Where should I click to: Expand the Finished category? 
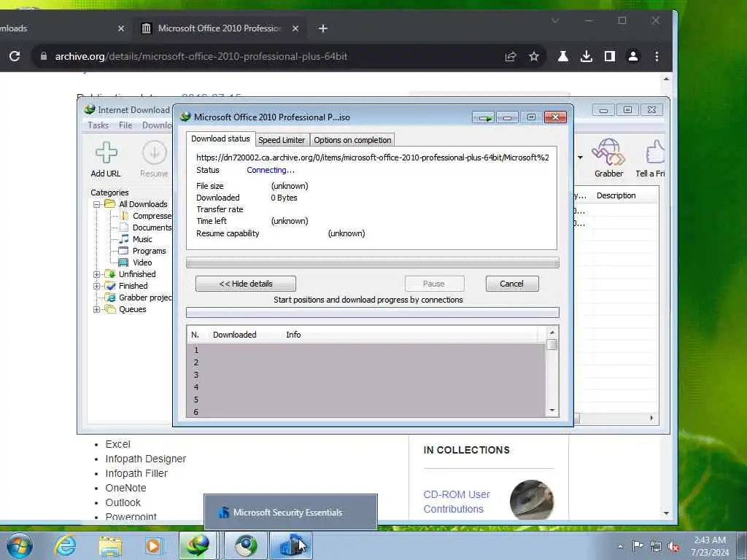click(97, 286)
